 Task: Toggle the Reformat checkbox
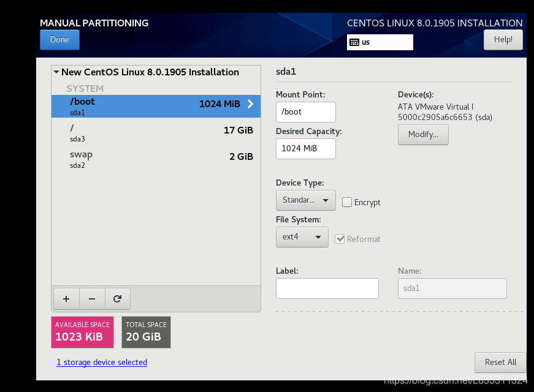coord(340,239)
